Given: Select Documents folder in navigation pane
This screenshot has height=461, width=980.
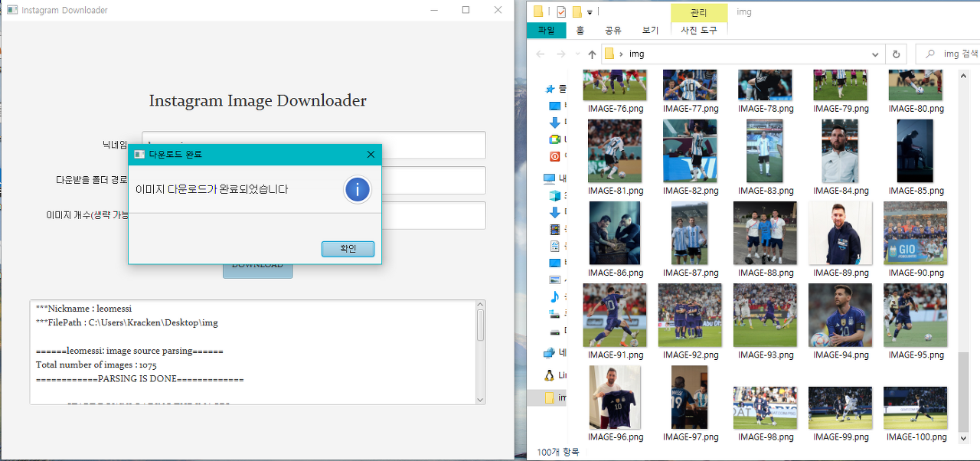Looking at the screenshot, I should [x=555, y=246].
